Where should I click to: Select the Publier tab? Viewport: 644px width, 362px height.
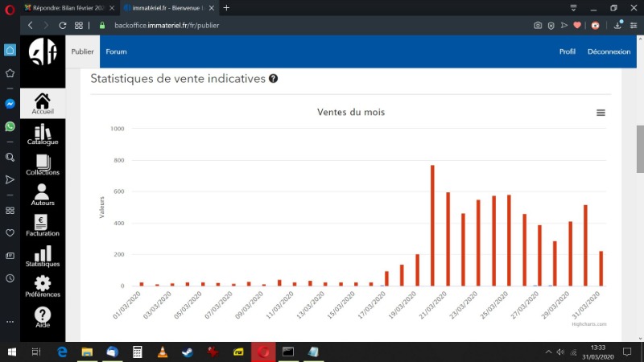pos(83,51)
